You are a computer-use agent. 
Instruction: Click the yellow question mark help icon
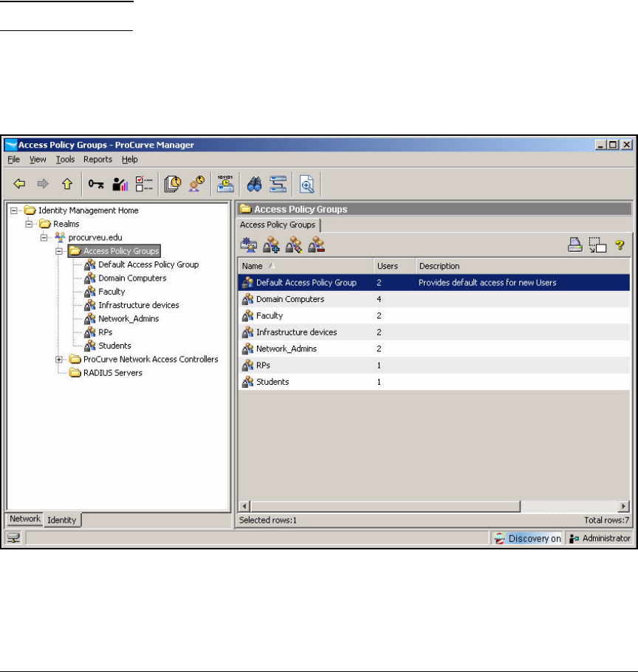(x=620, y=245)
